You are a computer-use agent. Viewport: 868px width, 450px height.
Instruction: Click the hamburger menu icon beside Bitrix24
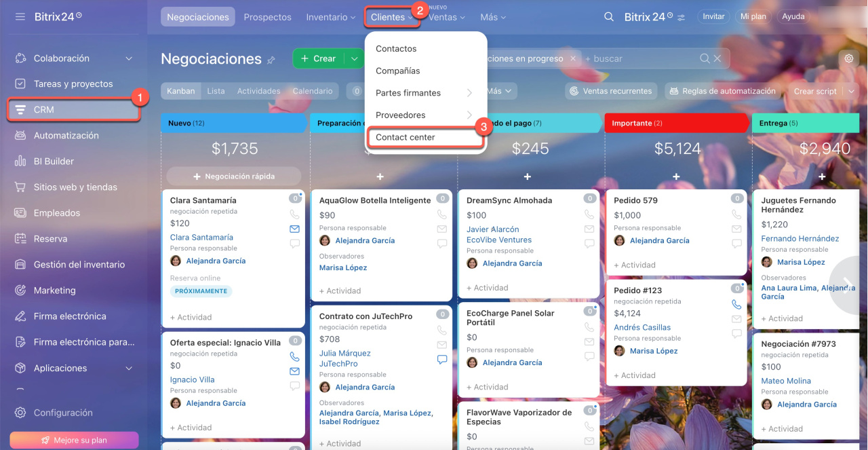click(20, 16)
